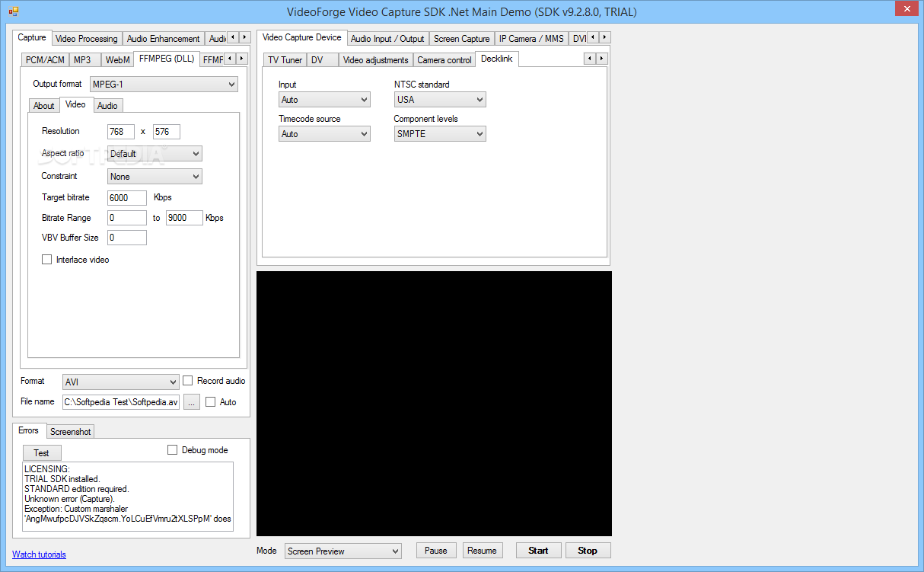This screenshot has height=572, width=924.
Task: Toggle Record audio checkbox
Action: click(x=188, y=381)
